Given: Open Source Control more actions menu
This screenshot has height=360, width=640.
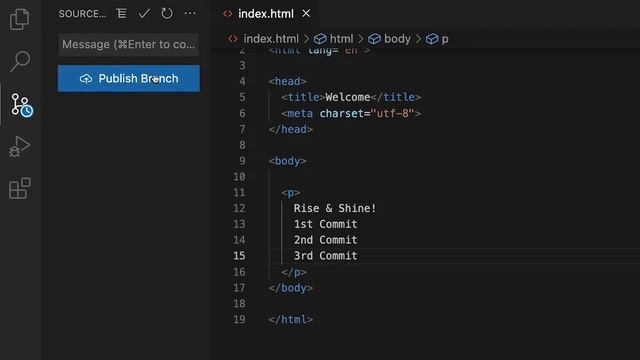Looking at the screenshot, I should pos(190,13).
